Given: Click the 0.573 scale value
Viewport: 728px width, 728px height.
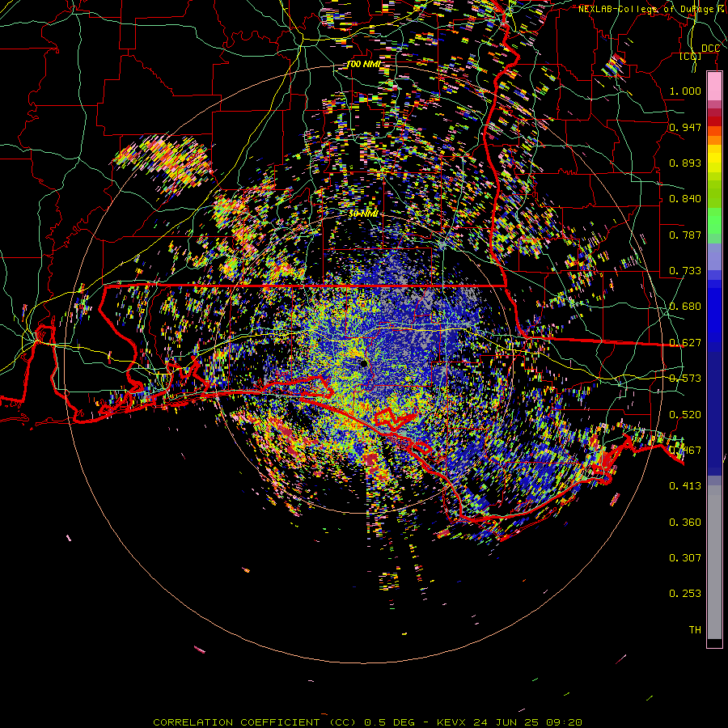Looking at the screenshot, I should pyautogui.click(x=685, y=379).
